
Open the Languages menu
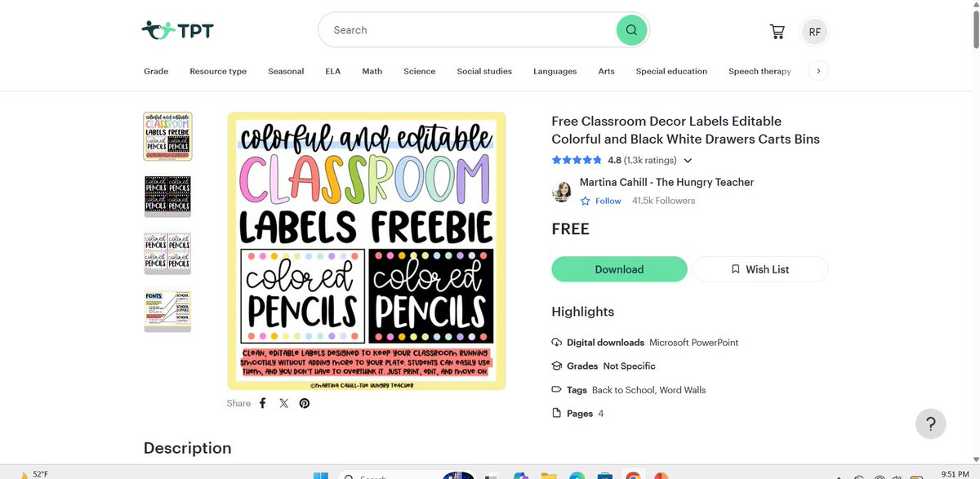[555, 71]
